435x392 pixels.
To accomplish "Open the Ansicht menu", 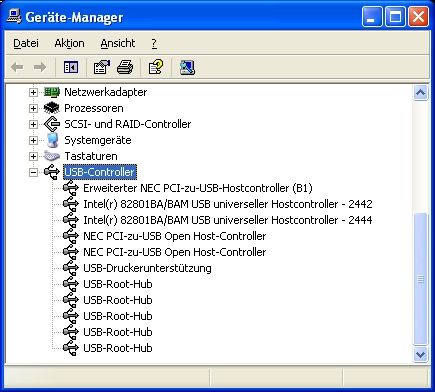I will pyautogui.click(x=118, y=43).
